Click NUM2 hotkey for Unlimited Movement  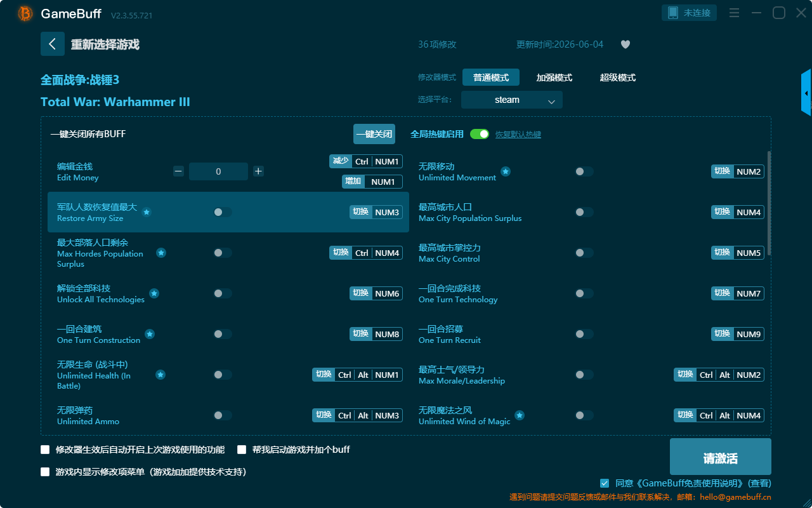738,171
